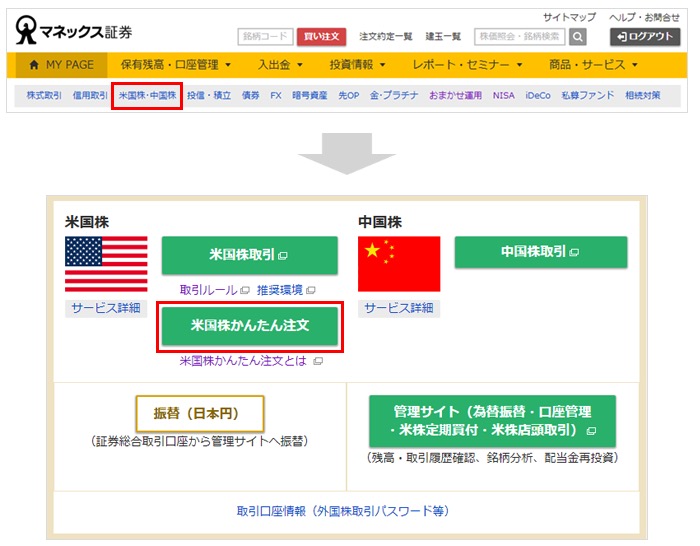Open おまかせ運用 submenu item

pyautogui.click(x=455, y=95)
